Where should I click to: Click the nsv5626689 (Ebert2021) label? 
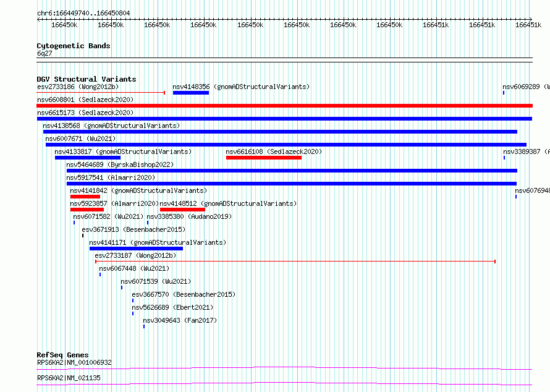(x=172, y=307)
